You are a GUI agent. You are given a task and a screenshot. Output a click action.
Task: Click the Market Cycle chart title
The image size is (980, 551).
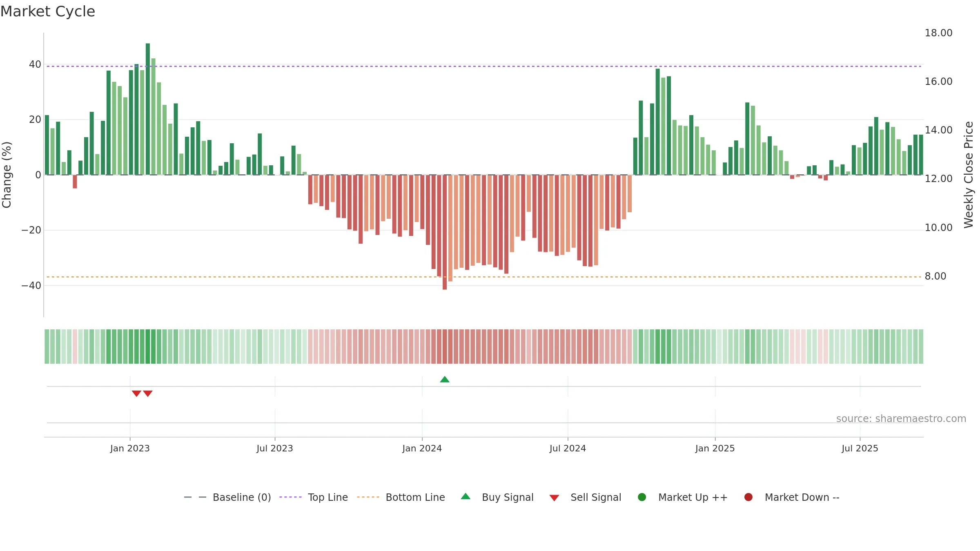tap(48, 11)
